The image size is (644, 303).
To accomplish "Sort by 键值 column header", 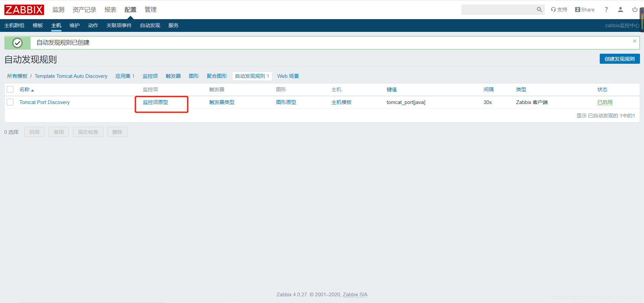I will click(x=392, y=90).
